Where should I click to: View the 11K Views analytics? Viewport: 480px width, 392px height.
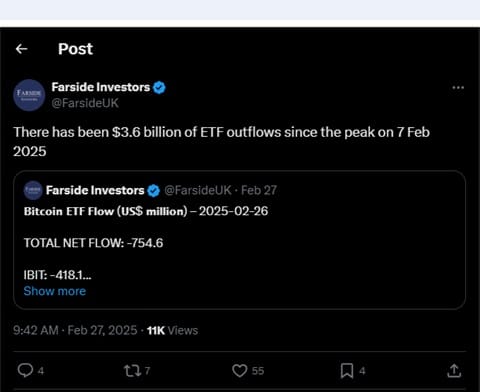172,330
